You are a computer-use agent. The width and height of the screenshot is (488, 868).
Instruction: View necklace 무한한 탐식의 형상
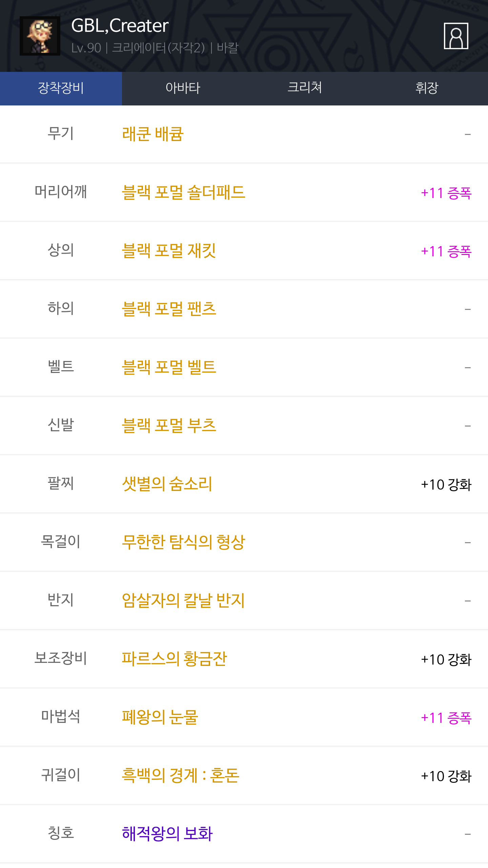tap(183, 542)
